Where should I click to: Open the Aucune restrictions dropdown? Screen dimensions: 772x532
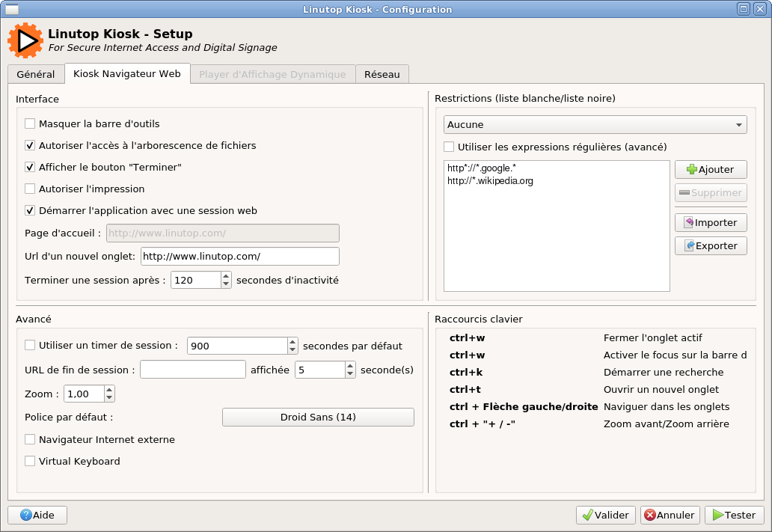(595, 125)
